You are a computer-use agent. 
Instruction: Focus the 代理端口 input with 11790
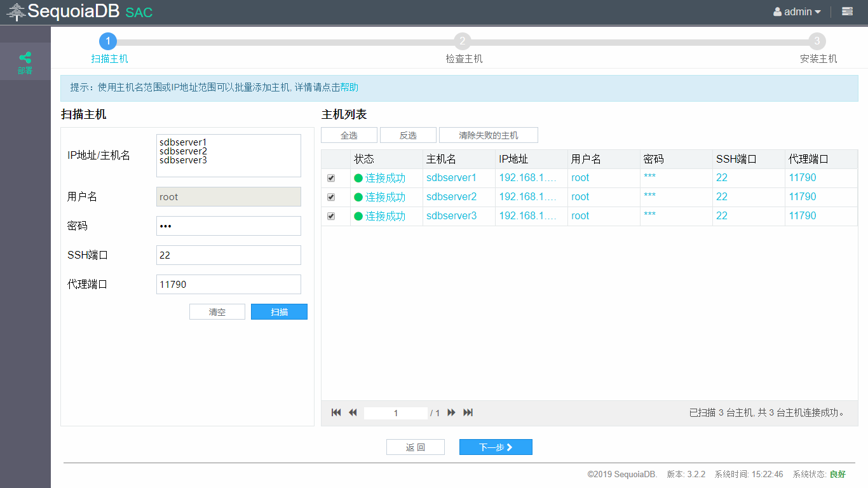229,285
